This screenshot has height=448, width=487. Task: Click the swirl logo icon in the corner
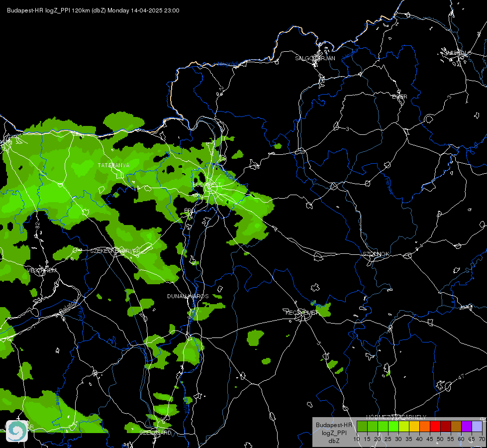tap(17, 431)
